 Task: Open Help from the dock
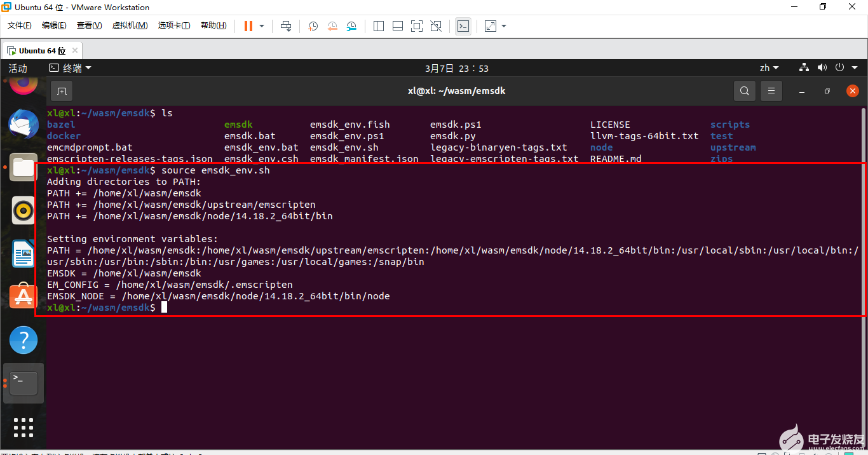pos(24,340)
